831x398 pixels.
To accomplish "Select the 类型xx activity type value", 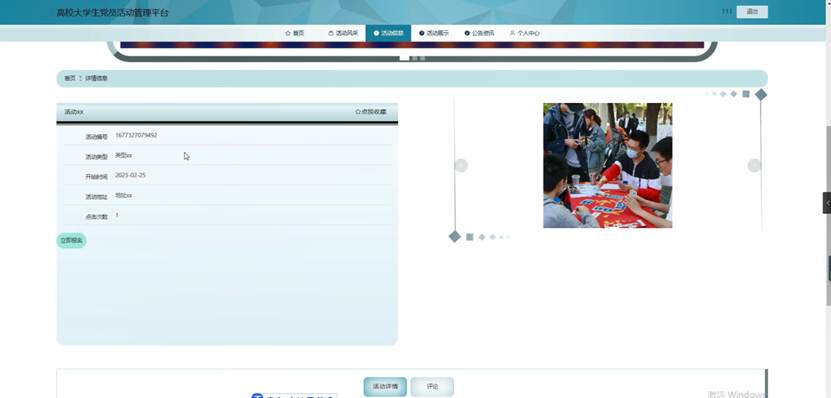I will pyautogui.click(x=123, y=155).
